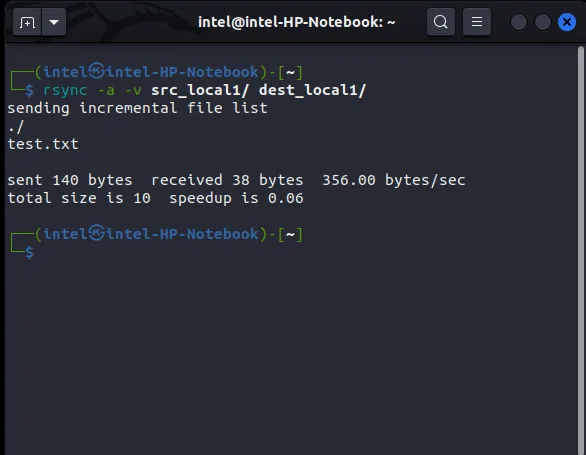Click the window title intel@intel-HP-Notebook
586x455 pixels.
tap(296, 22)
